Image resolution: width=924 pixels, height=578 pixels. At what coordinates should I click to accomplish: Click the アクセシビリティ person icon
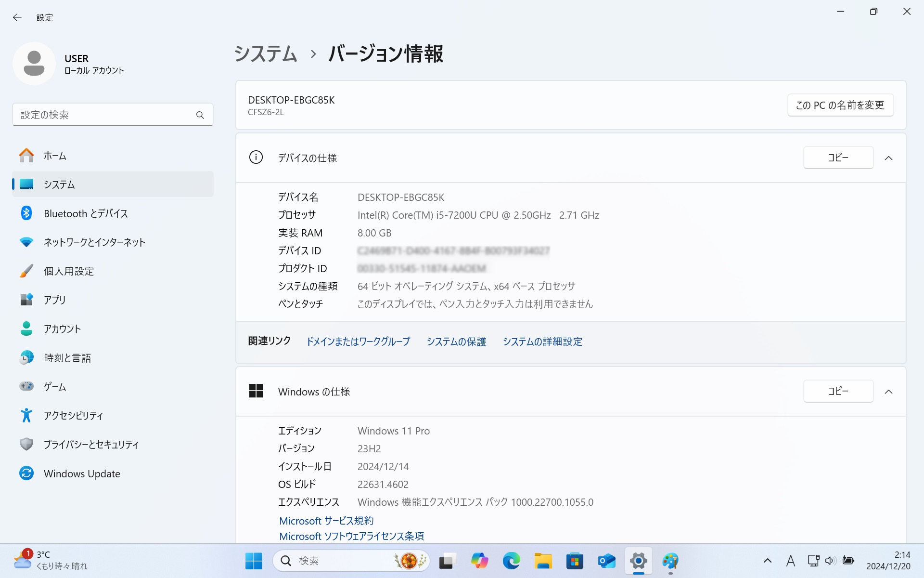pyautogui.click(x=26, y=415)
